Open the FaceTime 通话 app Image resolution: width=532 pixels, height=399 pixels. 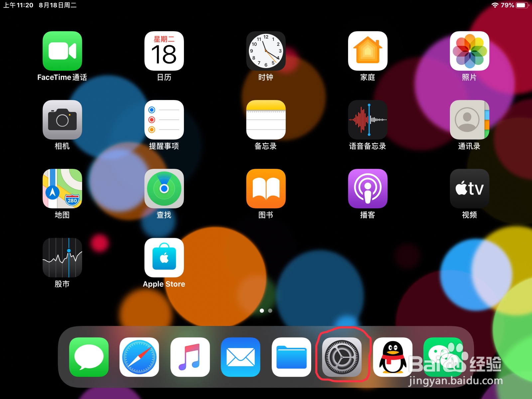tap(62, 52)
